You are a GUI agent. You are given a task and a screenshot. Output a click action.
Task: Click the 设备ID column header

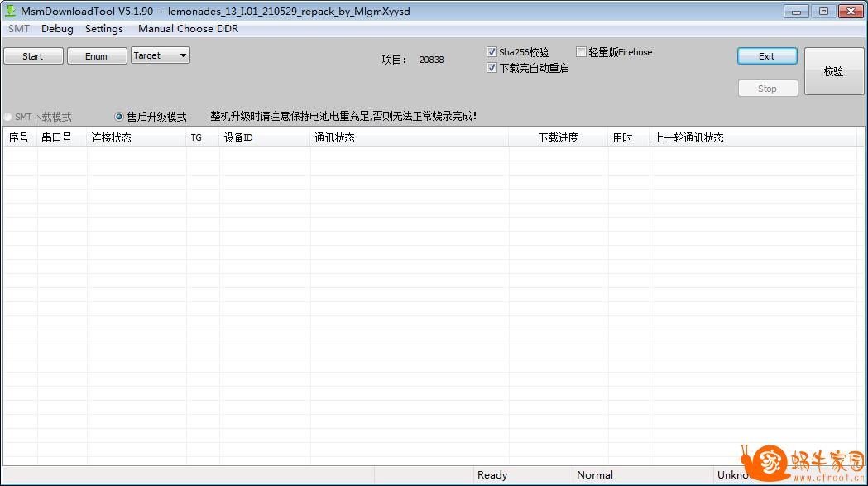(265, 137)
